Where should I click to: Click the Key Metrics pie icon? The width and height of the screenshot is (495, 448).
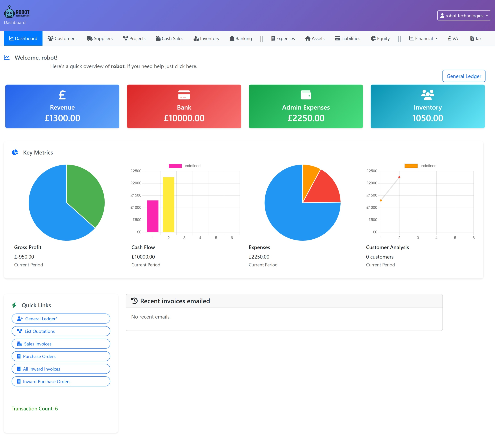coord(15,153)
